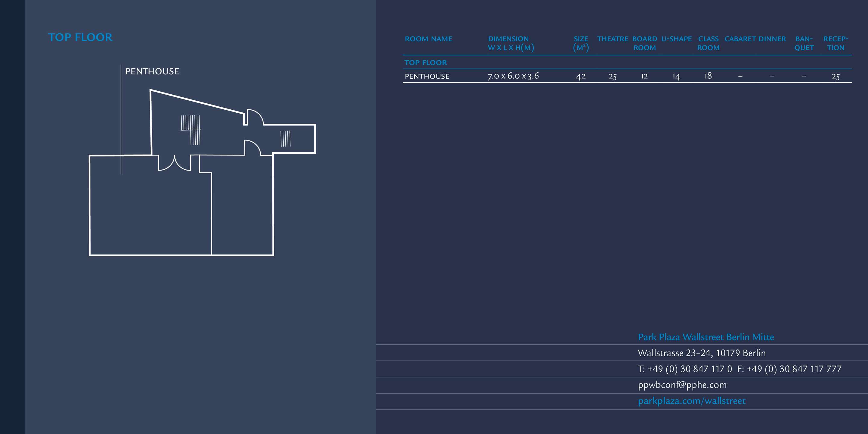This screenshot has width=868, height=434.
Task: Open the parkplaza.com/wallstreet link
Action: pyautogui.click(x=692, y=401)
